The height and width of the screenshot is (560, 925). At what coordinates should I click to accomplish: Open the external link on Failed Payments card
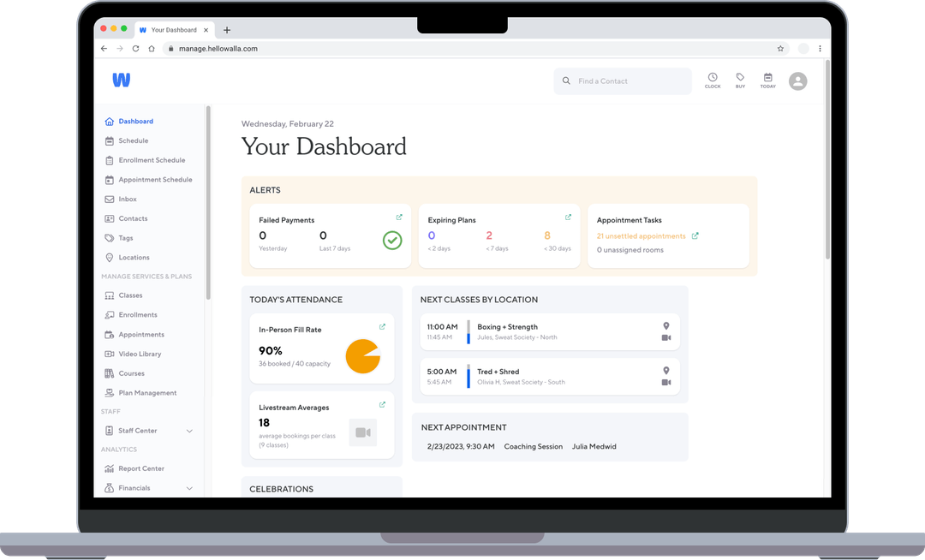[397, 217]
